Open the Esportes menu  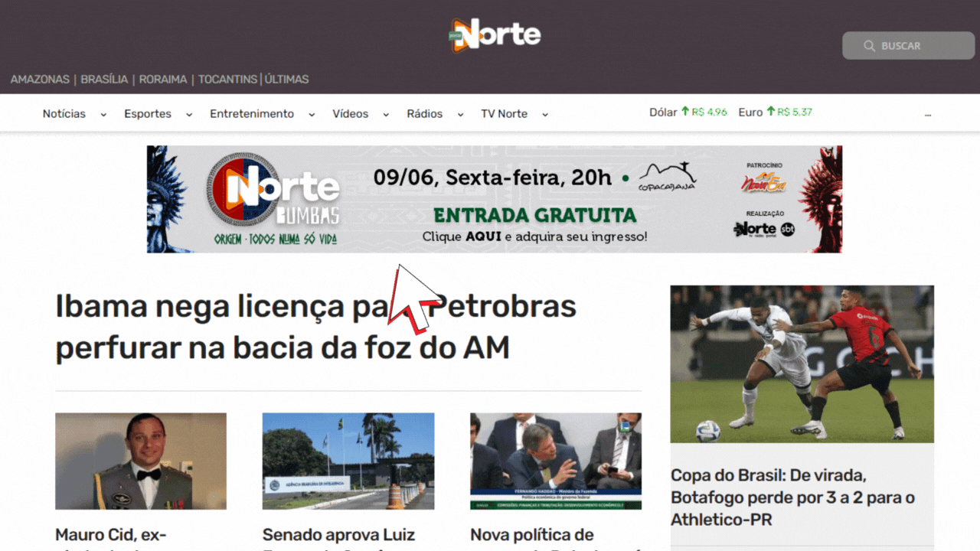point(148,114)
